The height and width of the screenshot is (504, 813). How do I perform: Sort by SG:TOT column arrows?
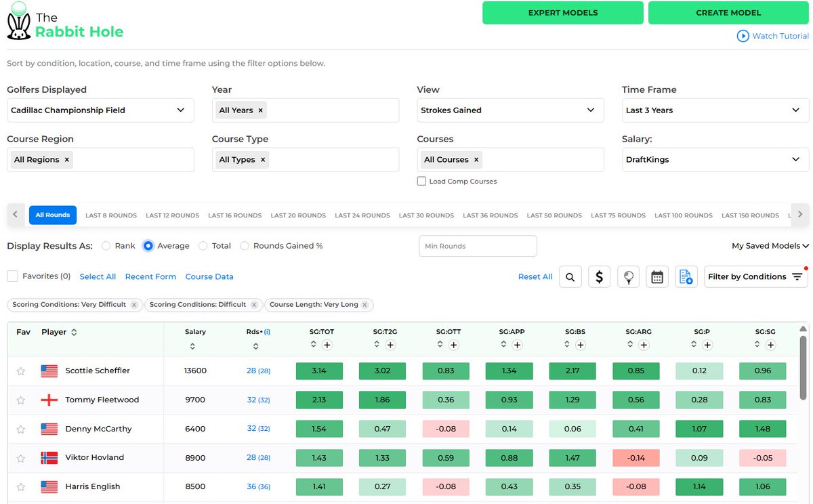pos(314,344)
